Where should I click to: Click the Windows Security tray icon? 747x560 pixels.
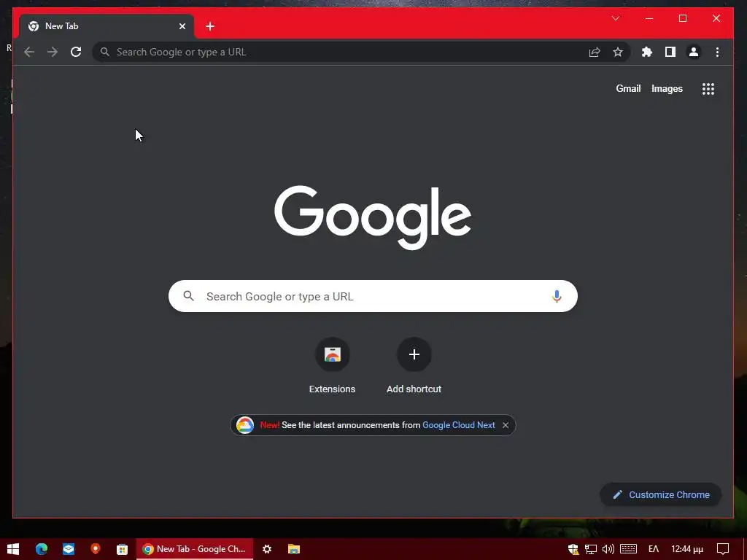(x=573, y=549)
